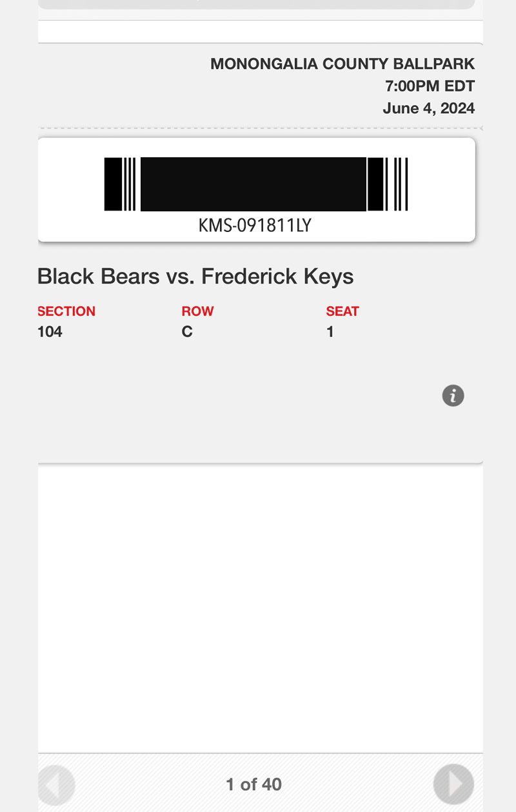Click the 7:00PM EDT game time

[x=430, y=86]
